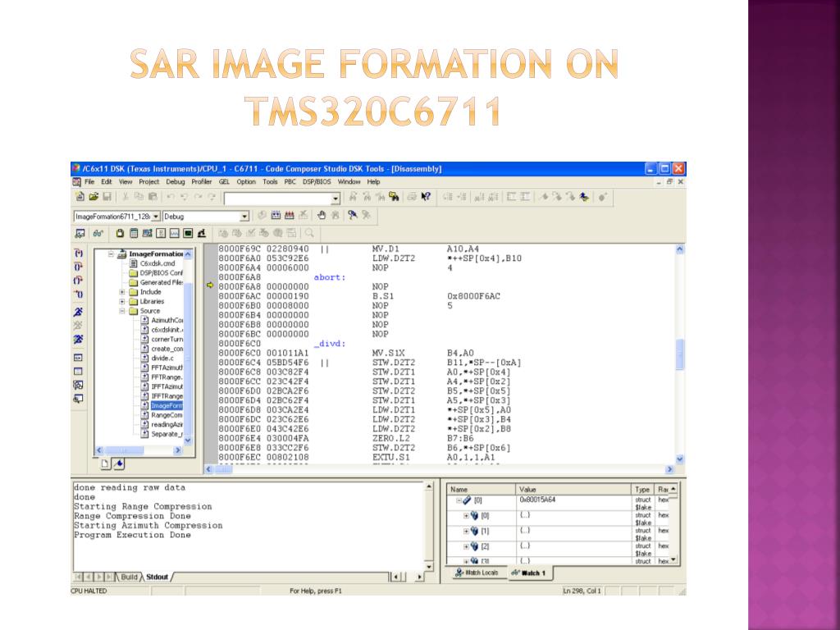Click the New file toolbar icon
This screenshot has width=840, height=630.
(80, 197)
